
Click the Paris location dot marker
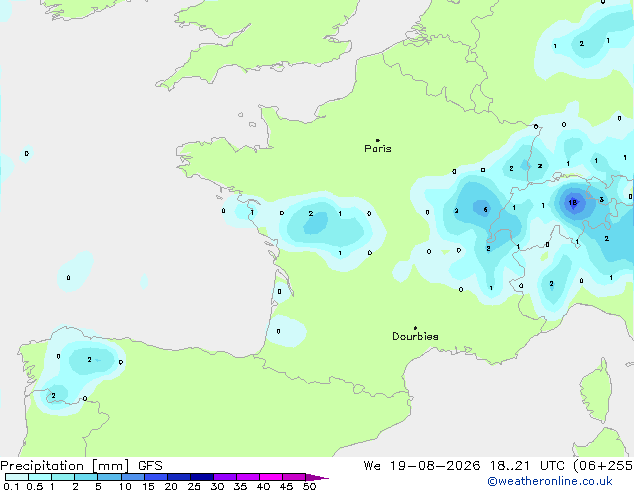[378, 140]
